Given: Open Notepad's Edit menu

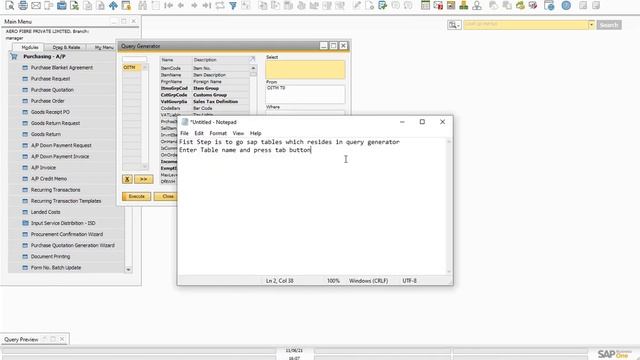Looking at the screenshot, I should click(x=199, y=133).
